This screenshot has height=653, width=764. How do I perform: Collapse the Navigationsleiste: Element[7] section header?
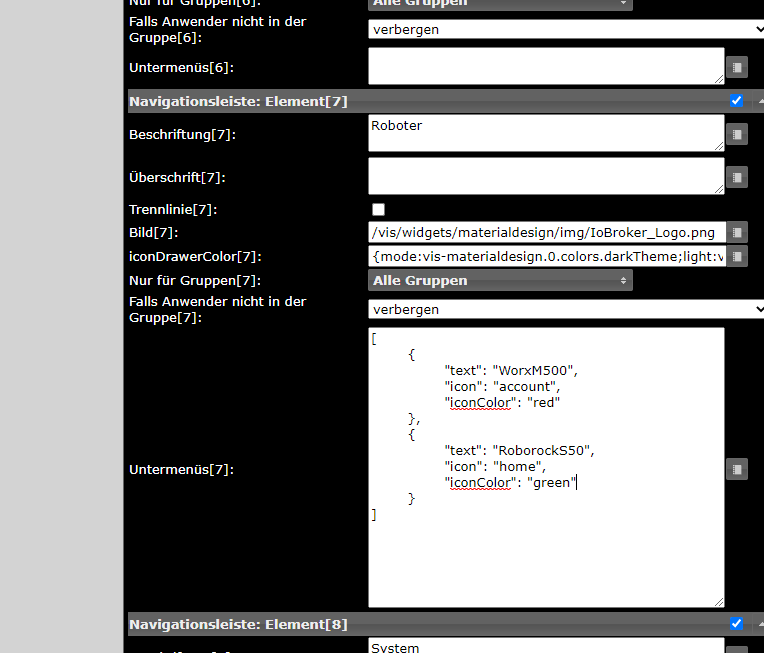point(760,101)
